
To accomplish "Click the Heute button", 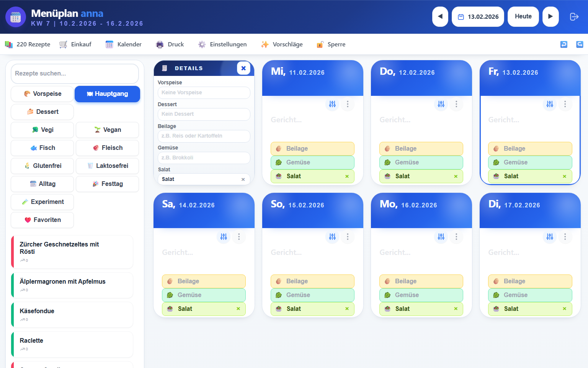I will coord(523,16).
